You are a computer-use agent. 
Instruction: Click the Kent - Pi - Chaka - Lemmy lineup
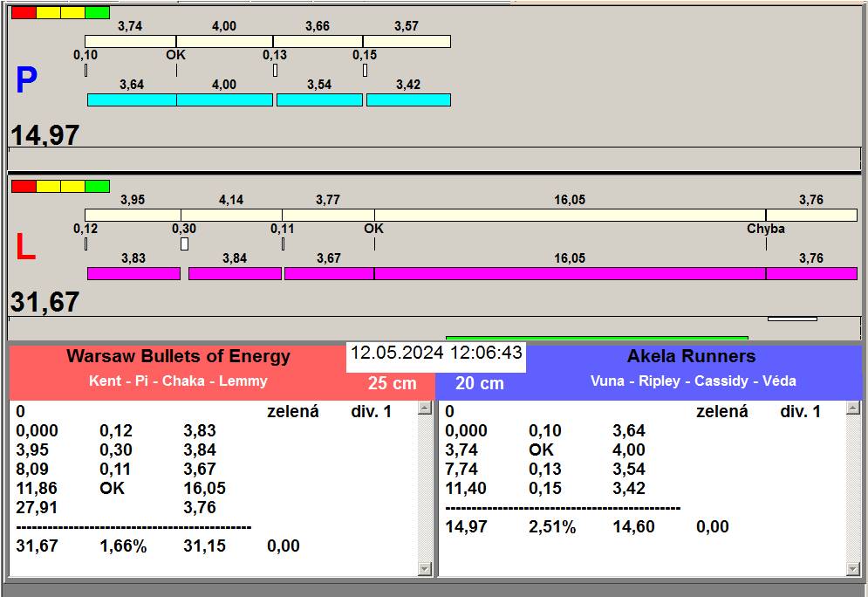(x=178, y=381)
